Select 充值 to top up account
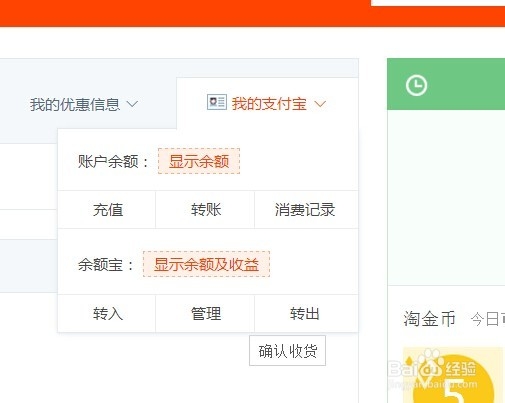 (107, 210)
